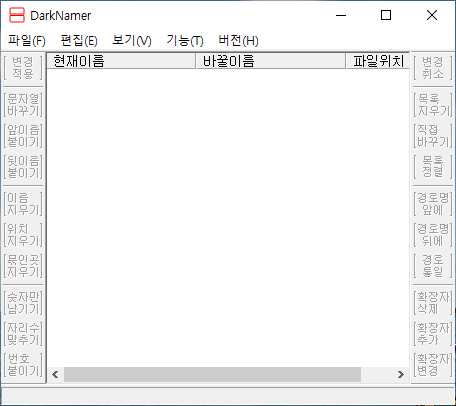The width and height of the screenshot is (456, 406).
Task: Open the 보기(V) menu
Action: point(132,41)
